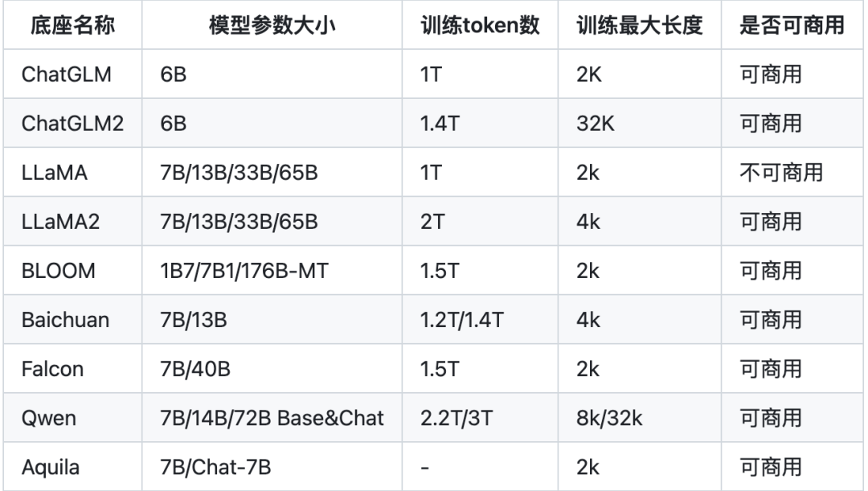Screen dimensions: 868x491
Task: Select the Falcon name cell
Action: (55, 369)
